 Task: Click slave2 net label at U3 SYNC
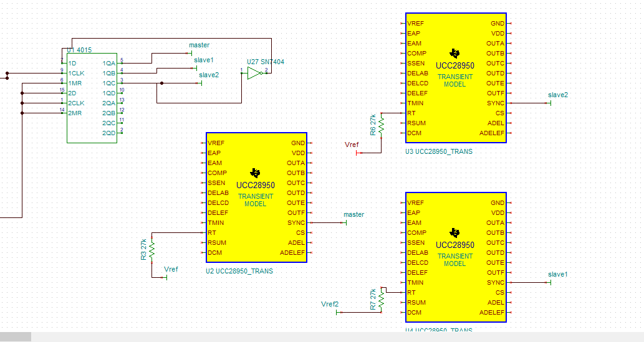558,95
